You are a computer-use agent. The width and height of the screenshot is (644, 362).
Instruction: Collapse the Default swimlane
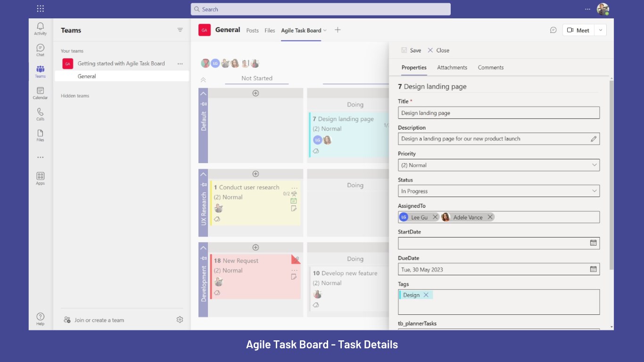(203, 93)
